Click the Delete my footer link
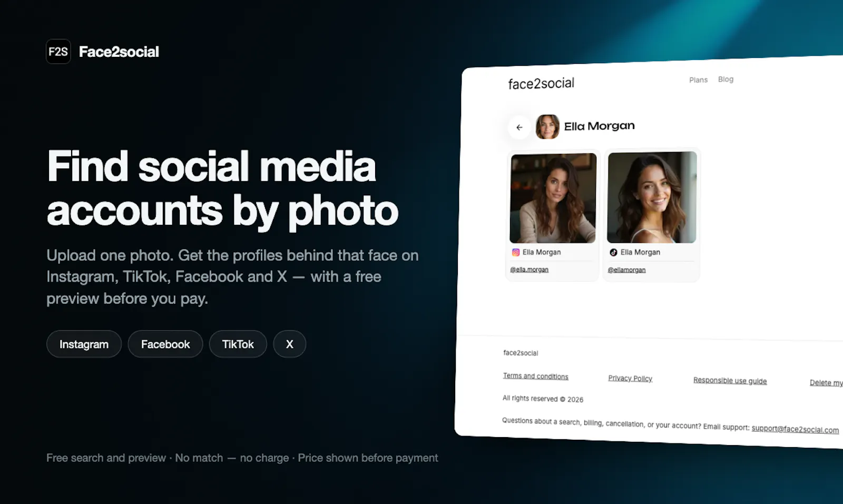Screen dimensions: 843x504 (826, 383)
